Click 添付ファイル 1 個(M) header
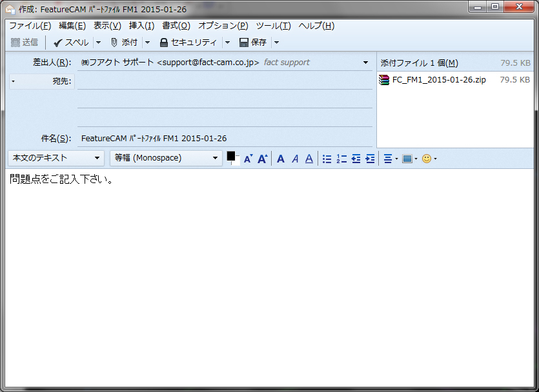The height and width of the screenshot is (392, 539). click(x=419, y=63)
